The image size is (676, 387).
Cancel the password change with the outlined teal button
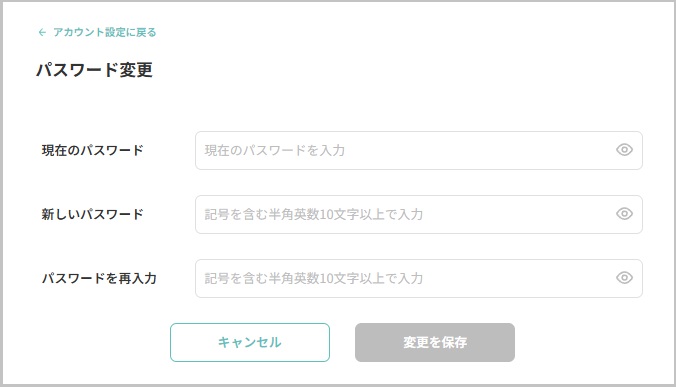click(250, 342)
